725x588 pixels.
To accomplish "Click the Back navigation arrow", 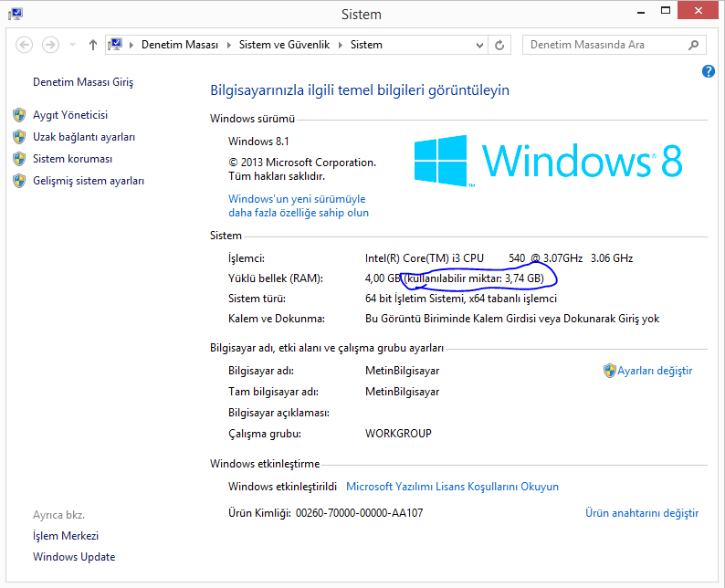I will pos(24,45).
